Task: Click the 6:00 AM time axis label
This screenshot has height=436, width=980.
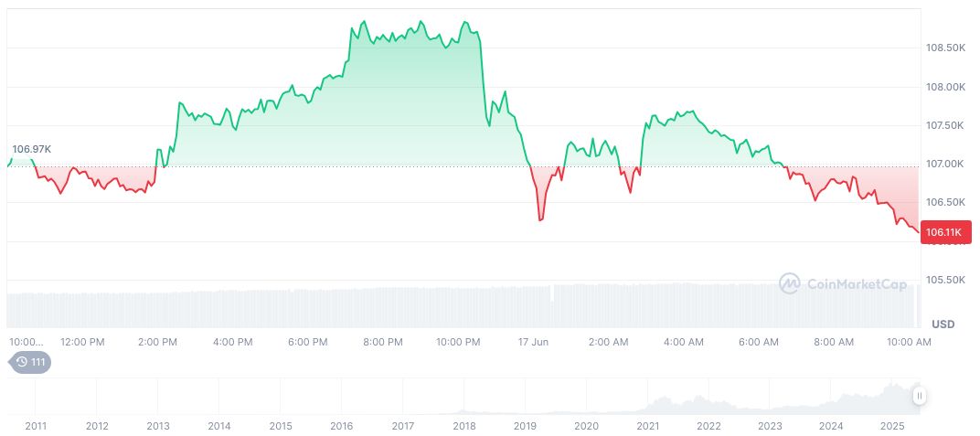Action: tap(759, 342)
